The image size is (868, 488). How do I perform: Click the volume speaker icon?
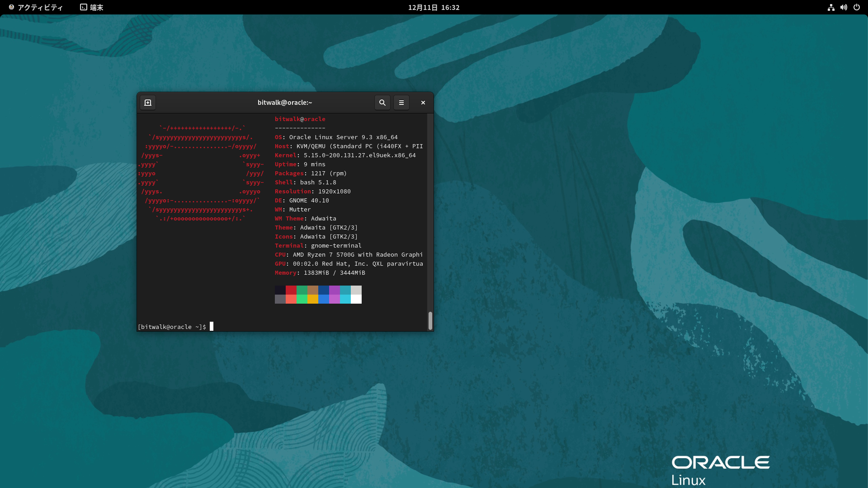(844, 7)
